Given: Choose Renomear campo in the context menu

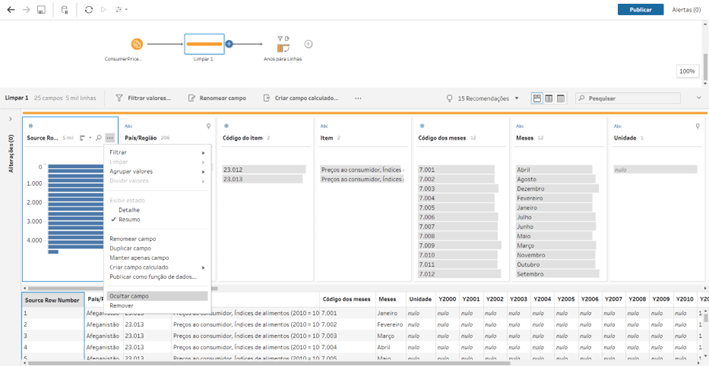Looking at the screenshot, I should [x=157, y=238].
